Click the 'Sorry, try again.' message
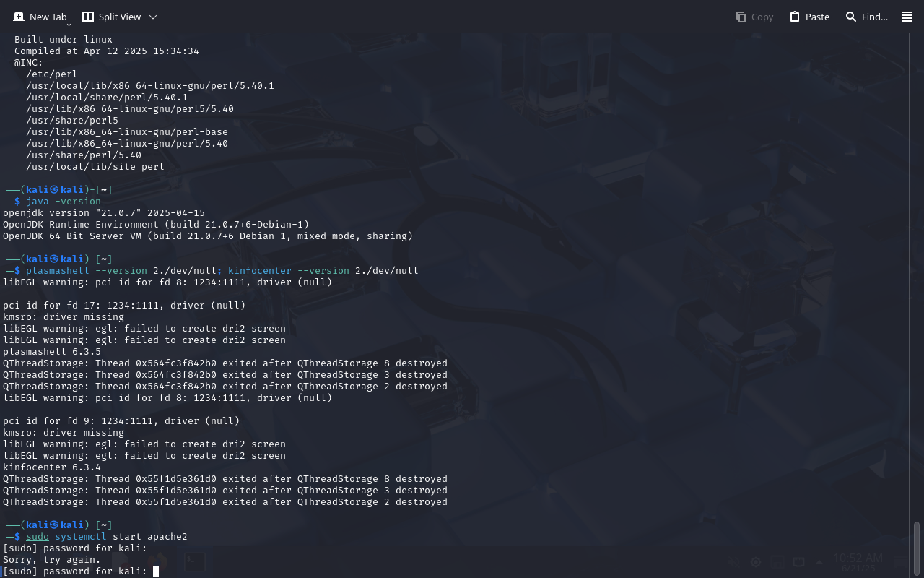Image resolution: width=924 pixels, height=578 pixels. [x=52, y=560]
